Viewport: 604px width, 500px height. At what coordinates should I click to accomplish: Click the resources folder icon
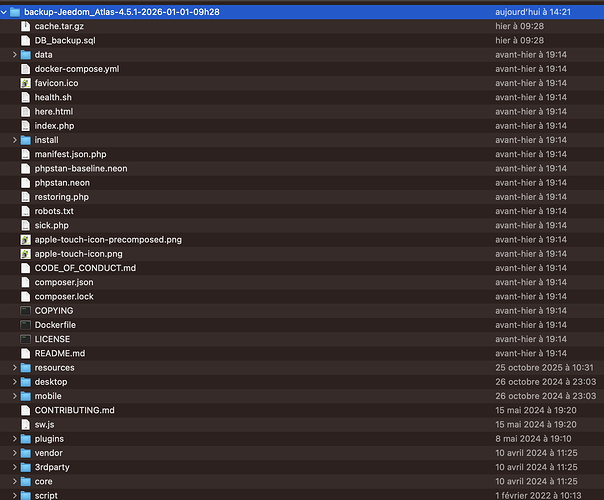coord(25,367)
